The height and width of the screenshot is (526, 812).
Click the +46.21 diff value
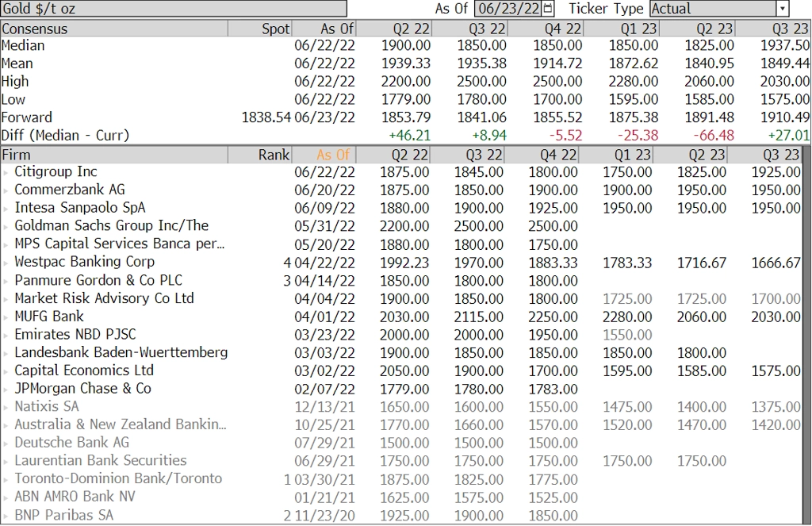tap(410, 136)
